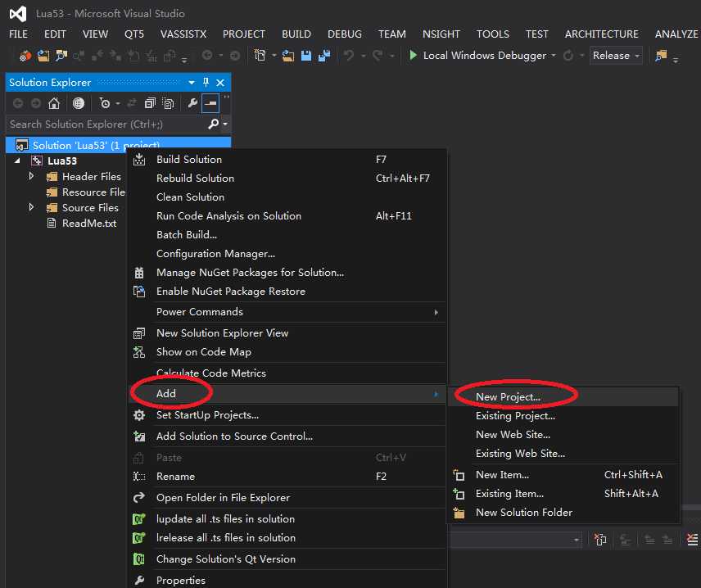Open the New Project toolbar dropdown arrow
The image size is (701, 588).
pyautogui.click(x=274, y=56)
